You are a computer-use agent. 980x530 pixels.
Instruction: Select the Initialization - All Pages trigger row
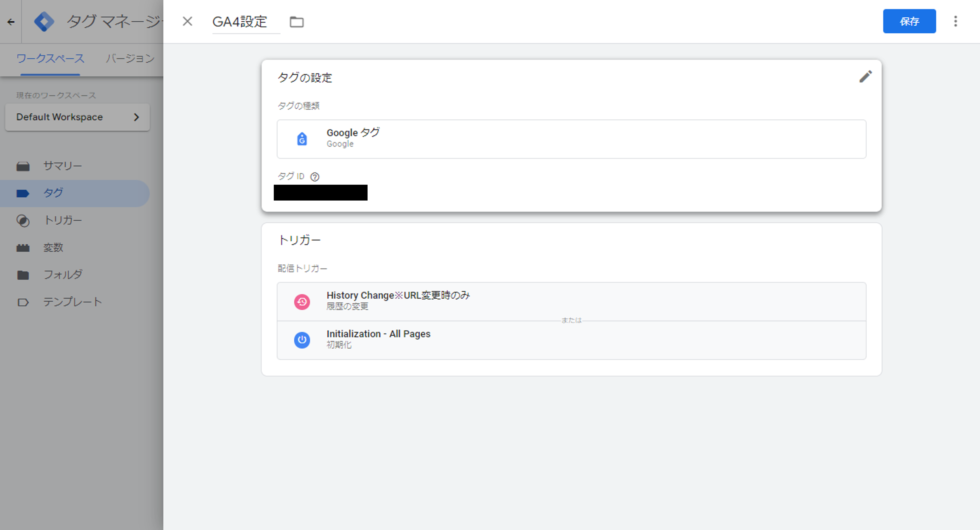tap(571, 340)
